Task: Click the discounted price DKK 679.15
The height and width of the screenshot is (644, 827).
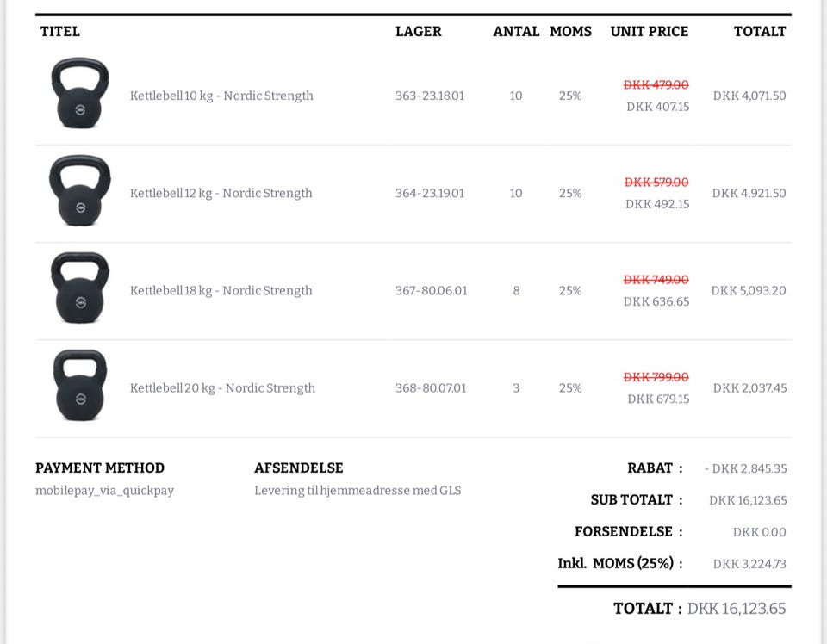Action: coord(658,399)
